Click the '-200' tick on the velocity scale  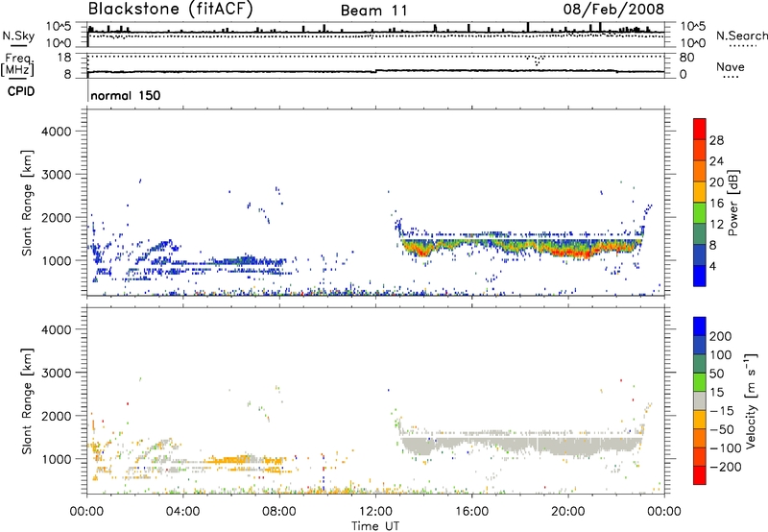click(725, 467)
